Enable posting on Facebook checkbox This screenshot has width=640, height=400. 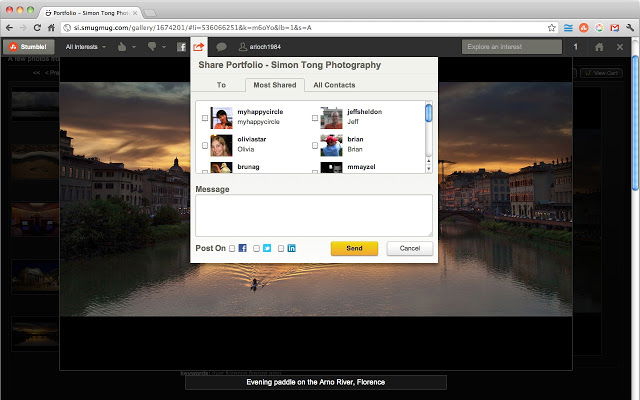click(232, 248)
